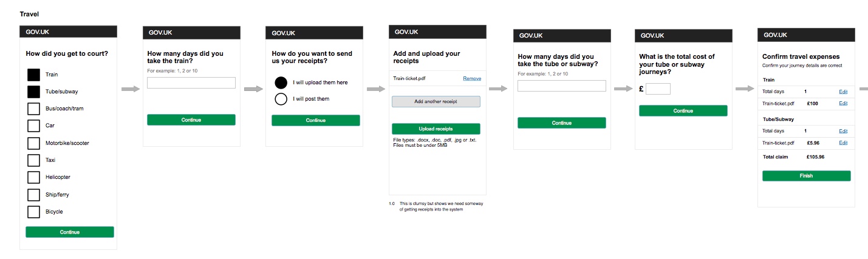Continue from 'How did you get to court'
Viewport: 868px width, 259px height.
(x=70, y=232)
